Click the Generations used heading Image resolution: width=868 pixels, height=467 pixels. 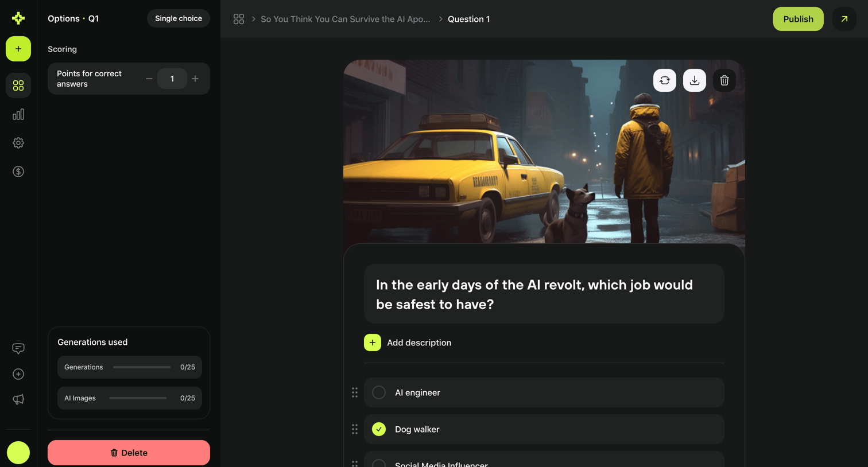click(92, 342)
